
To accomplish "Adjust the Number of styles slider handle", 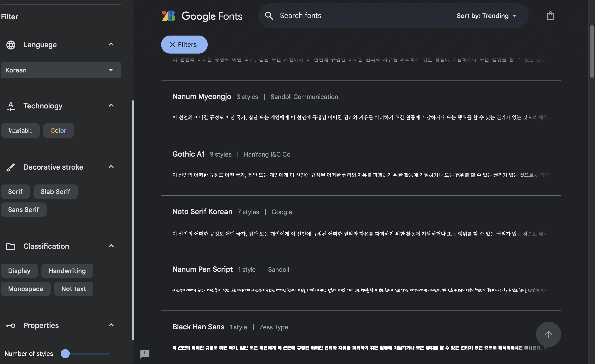I will pos(65,354).
